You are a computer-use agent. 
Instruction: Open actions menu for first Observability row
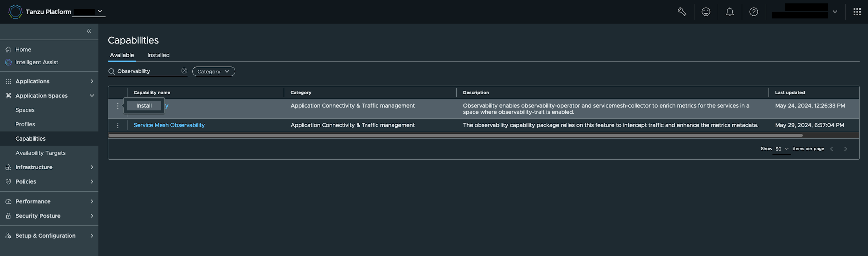pyautogui.click(x=118, y=106)
